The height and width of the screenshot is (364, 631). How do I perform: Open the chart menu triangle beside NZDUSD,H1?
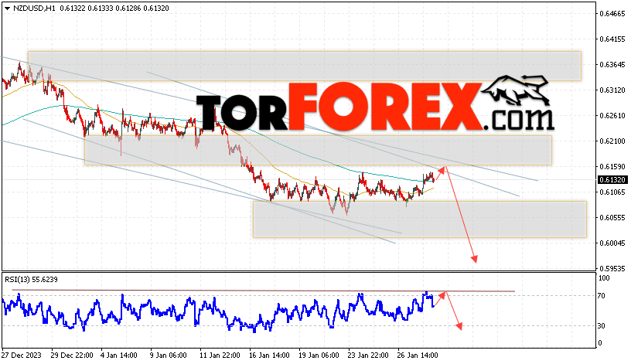[7, 9]
